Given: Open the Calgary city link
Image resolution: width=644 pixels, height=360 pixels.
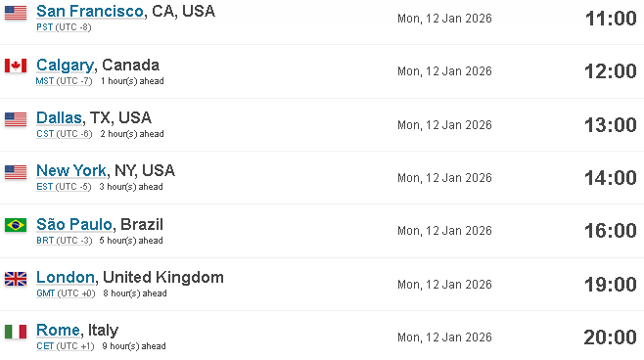Looking at the screenshot, I should 65,65.
